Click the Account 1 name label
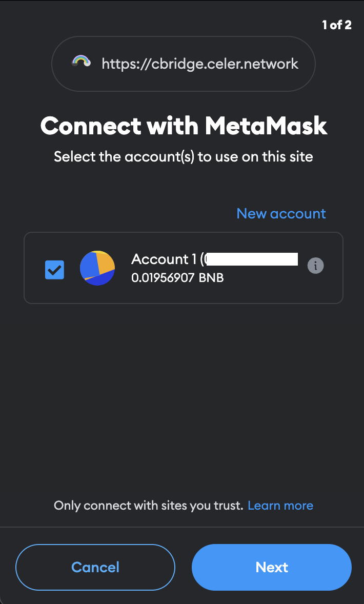 click(x=160, y=259)
